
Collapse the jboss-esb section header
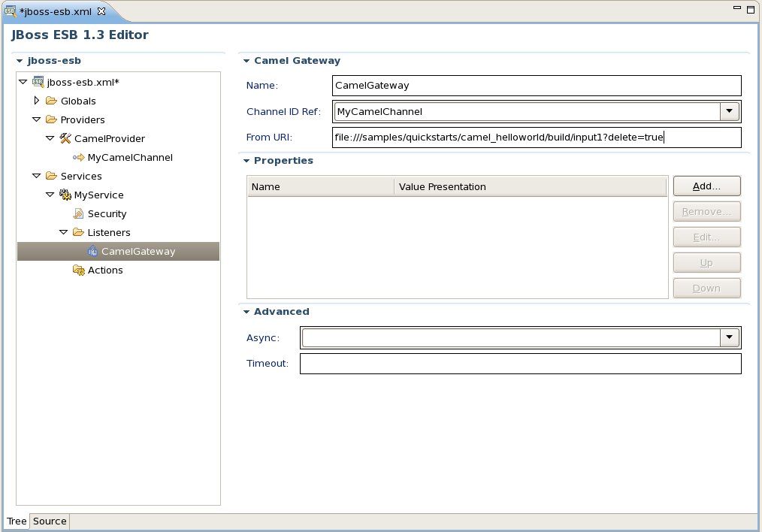click(20, 61)
